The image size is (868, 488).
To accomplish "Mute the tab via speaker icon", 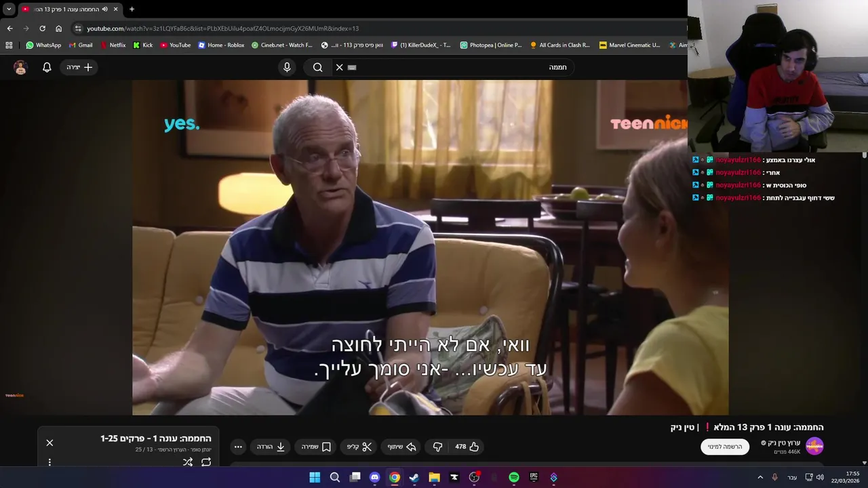I will pos(105,9).
